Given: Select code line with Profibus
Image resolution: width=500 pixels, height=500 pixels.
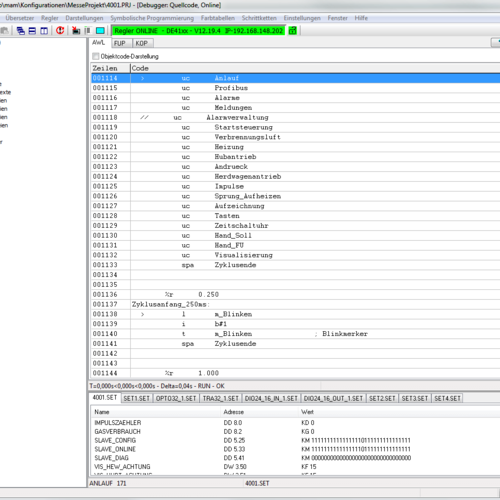Looking at the screenshot, I should (x=295, y=88).
